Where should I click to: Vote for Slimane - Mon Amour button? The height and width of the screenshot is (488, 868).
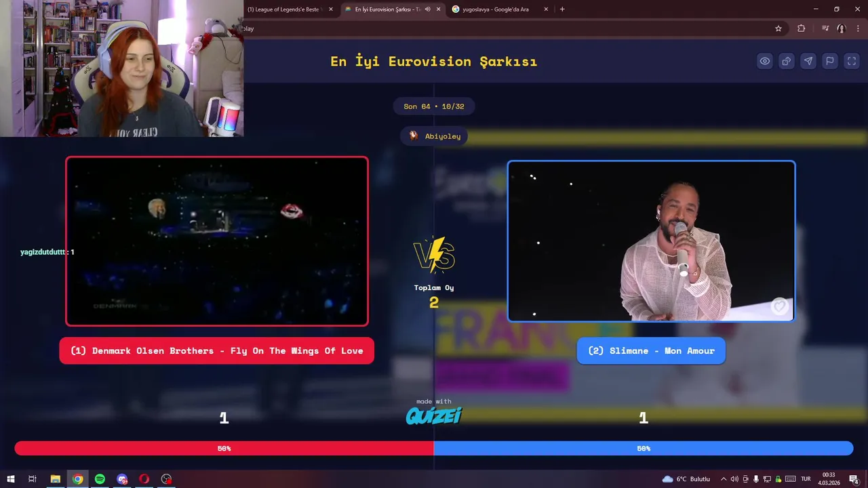pos(651,350)
